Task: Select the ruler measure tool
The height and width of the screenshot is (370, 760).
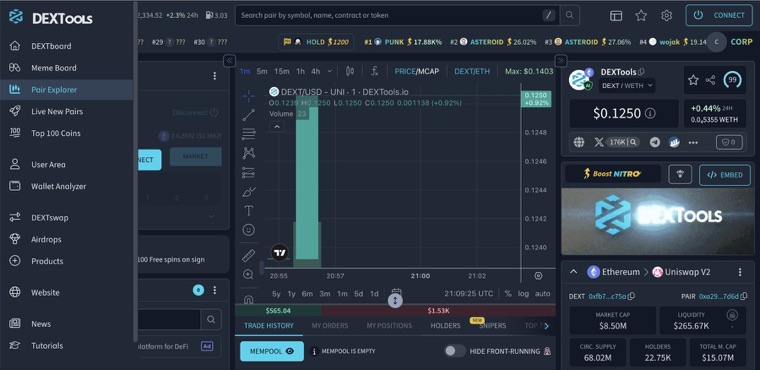Action: [x=249, y=256]
